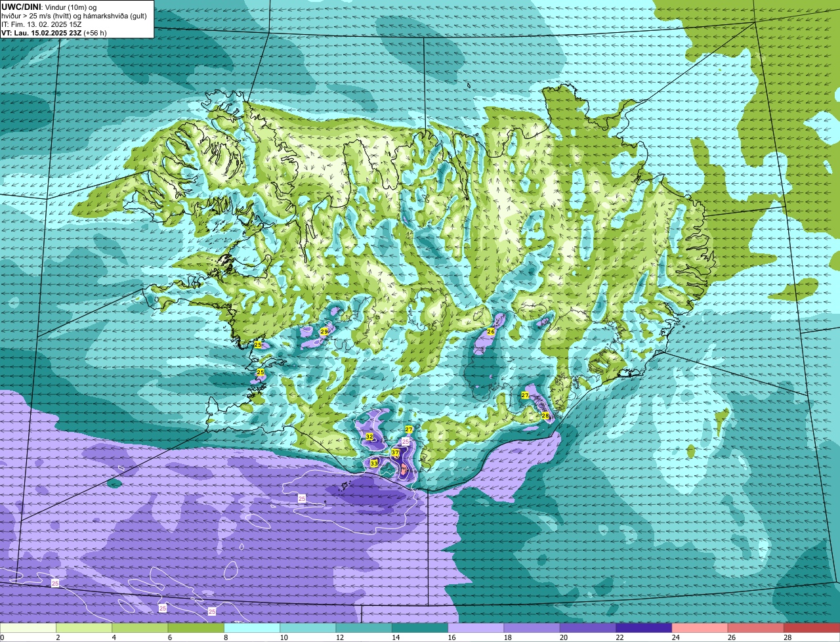Click the 20–22 m/s violet legend swatch

tap(588, 628)
